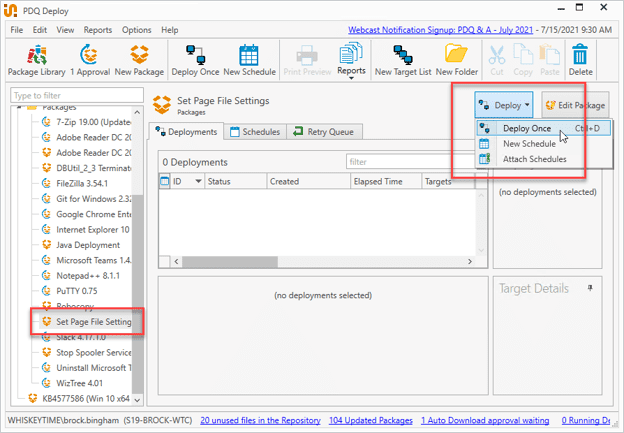The height and width of the screenshot is (433, 624).
Task: Click deployments grid horizontal scroll right arrow
Action: point(470,261)
